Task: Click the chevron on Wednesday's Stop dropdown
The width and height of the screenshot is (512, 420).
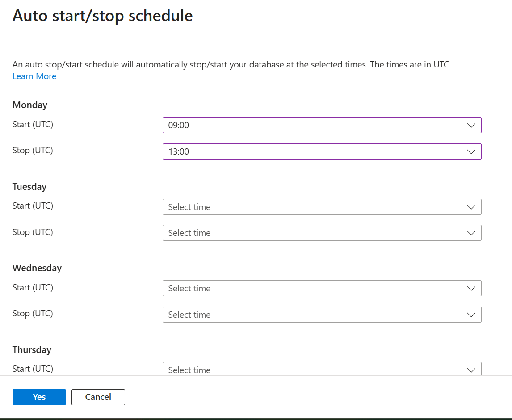Action: tap(471, 315)
